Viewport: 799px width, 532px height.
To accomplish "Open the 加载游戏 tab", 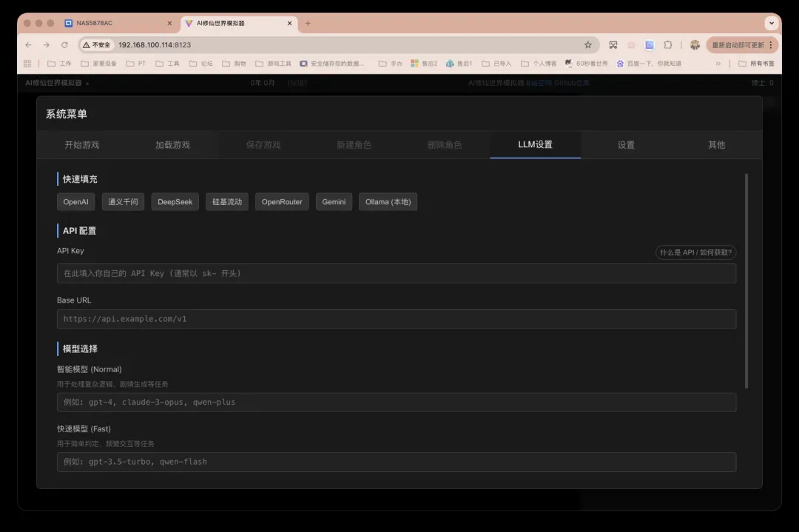I will tap(172, 145).
